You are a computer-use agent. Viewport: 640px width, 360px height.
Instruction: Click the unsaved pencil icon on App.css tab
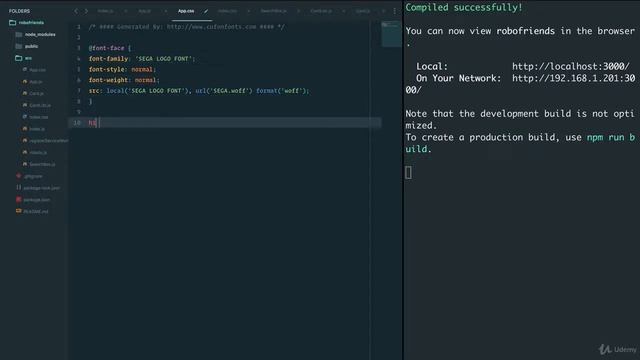[x=206, y=11]
